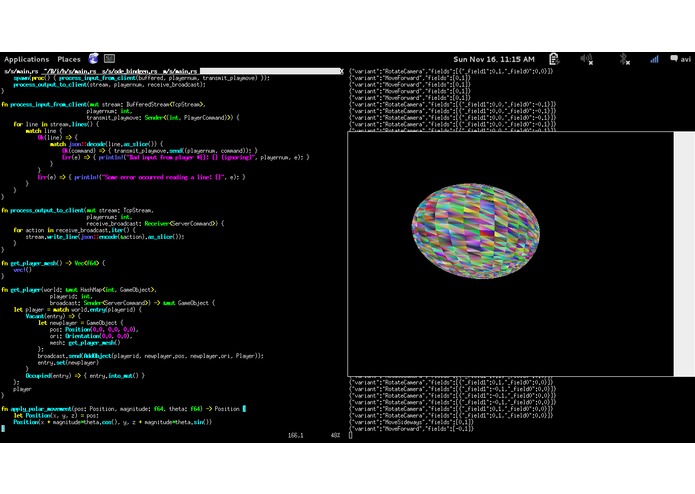Viewport: 695px width, 494px height.
Task: Open the chat user menu labeled avi
Action: click(x=681, y=59)
